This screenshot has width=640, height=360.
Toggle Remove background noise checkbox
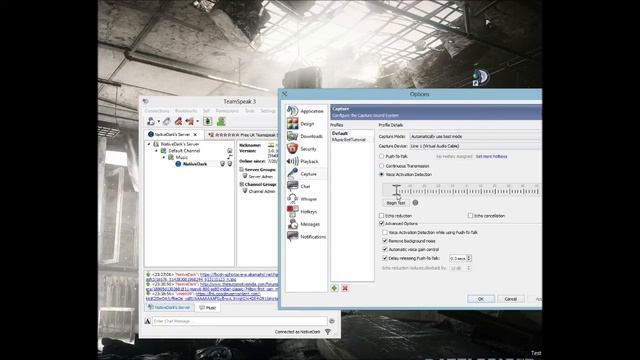[385, 241]
